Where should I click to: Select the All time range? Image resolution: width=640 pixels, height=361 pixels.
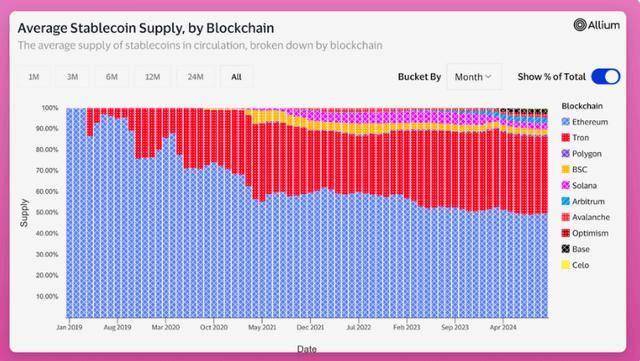click(x=236, y=77)
